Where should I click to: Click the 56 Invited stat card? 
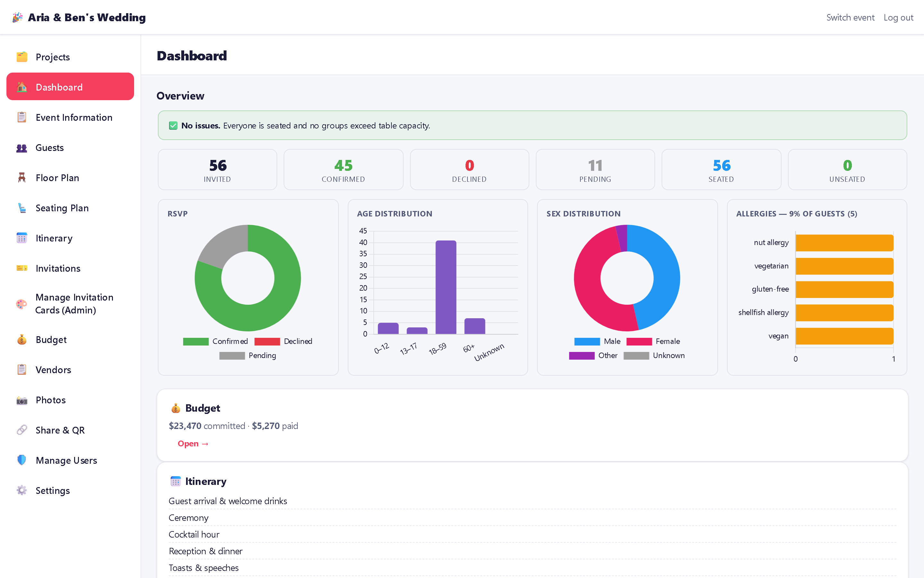pyautogui.click(x=217, y=169)
